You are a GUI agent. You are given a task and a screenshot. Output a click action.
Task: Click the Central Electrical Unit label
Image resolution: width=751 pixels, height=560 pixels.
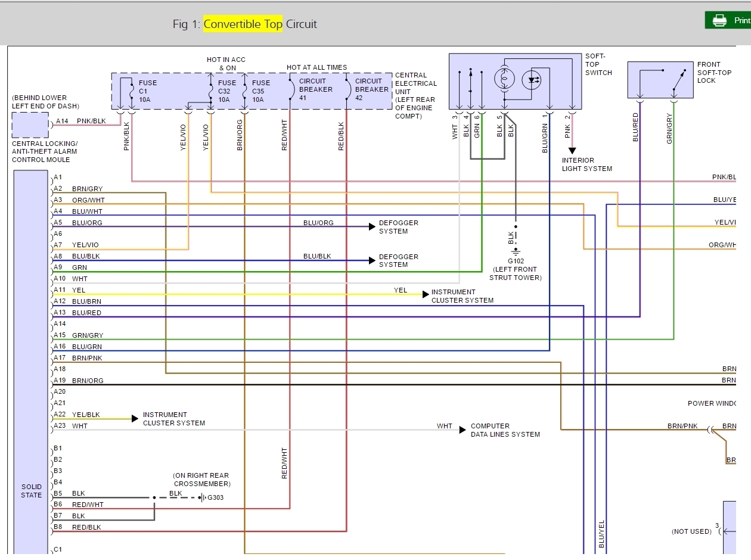tap(416, 95)
